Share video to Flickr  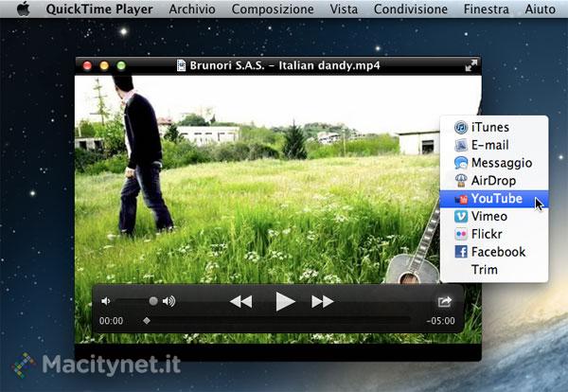coord(494,234)
